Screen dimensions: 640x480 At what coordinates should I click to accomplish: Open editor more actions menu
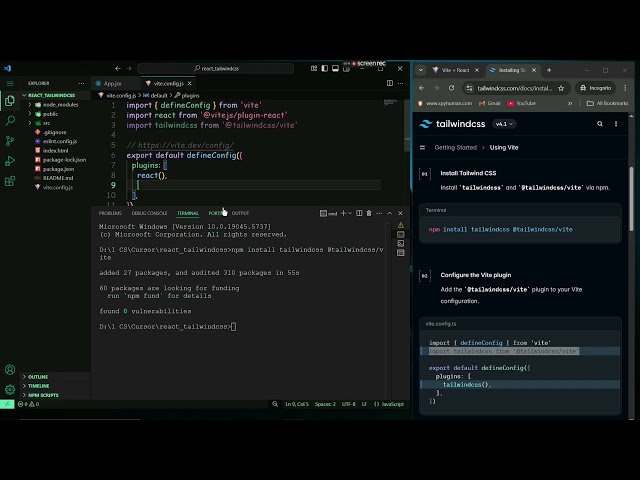click(x=401, y=83)
